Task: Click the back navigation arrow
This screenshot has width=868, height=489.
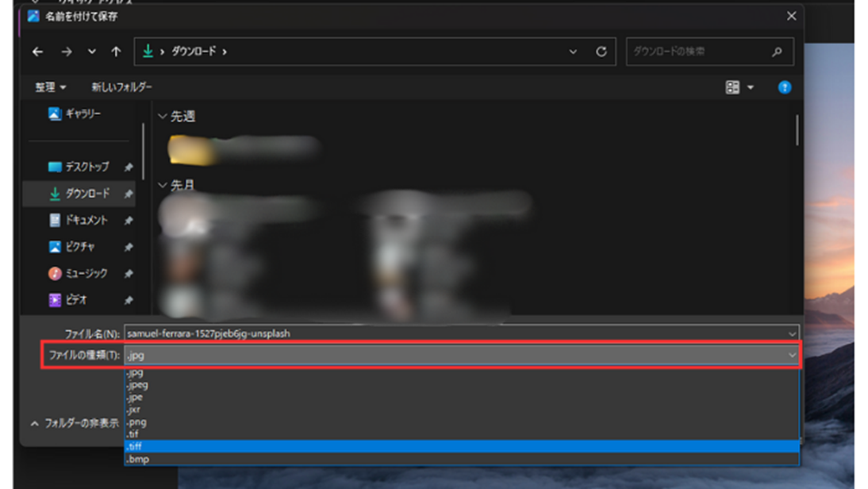Action: (x=37, y=52)
